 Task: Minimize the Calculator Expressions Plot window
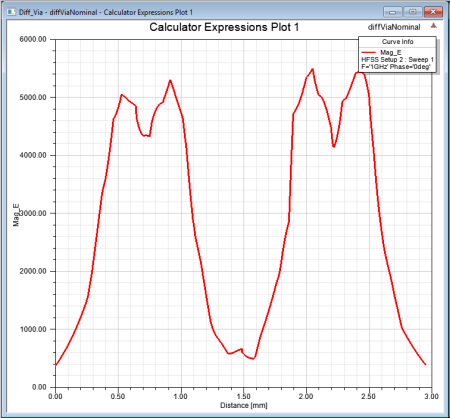pos(393,12)
